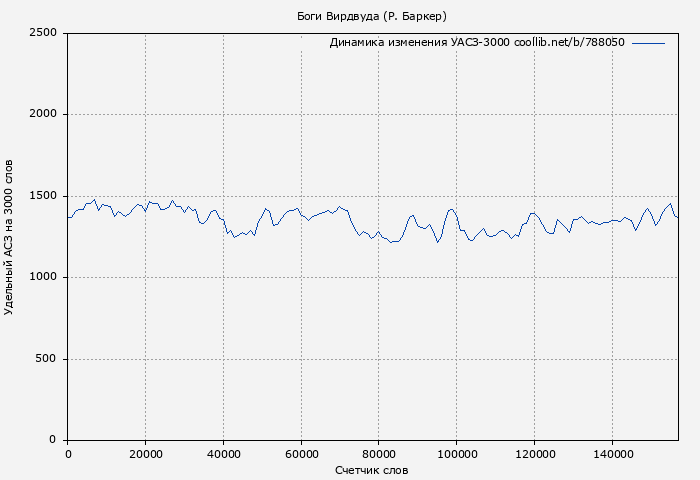Click the 40000 tick on the x-axis

[223, 454]
